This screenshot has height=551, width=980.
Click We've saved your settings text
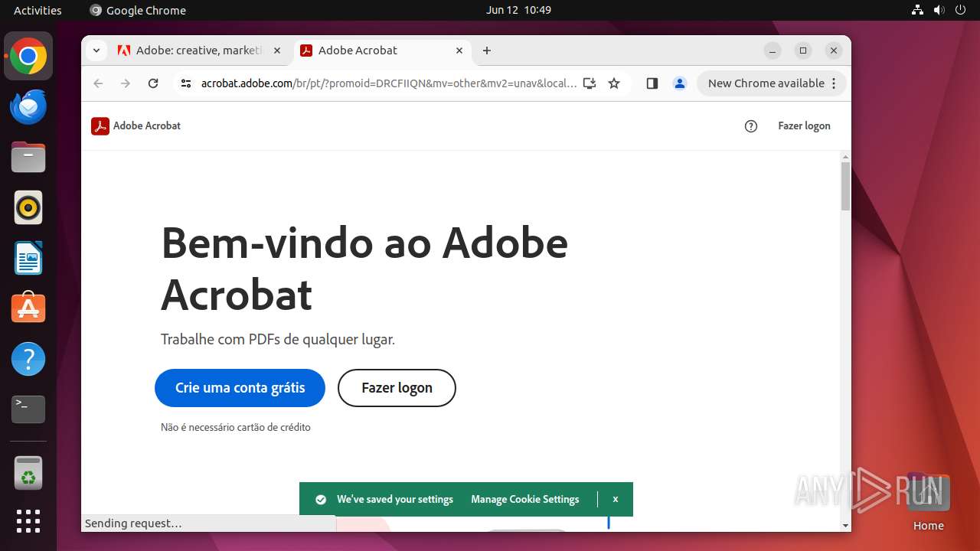click(x=395, y=500)
